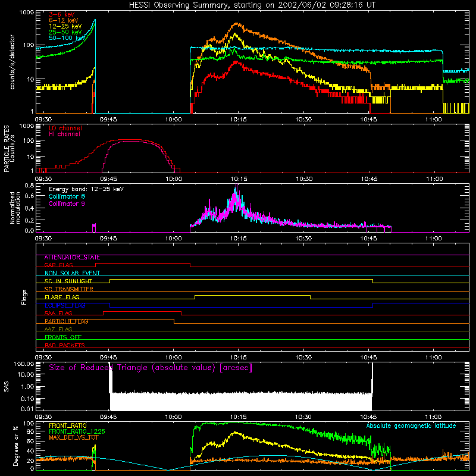
Task: Click the 10:45 tick under the Flags panel
Action: (368, 358)
